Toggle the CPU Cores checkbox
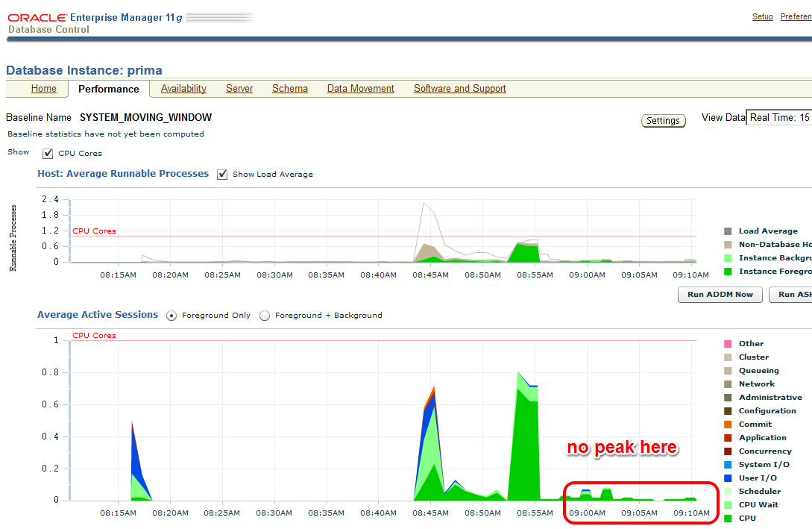 click(x=48, y=154)
